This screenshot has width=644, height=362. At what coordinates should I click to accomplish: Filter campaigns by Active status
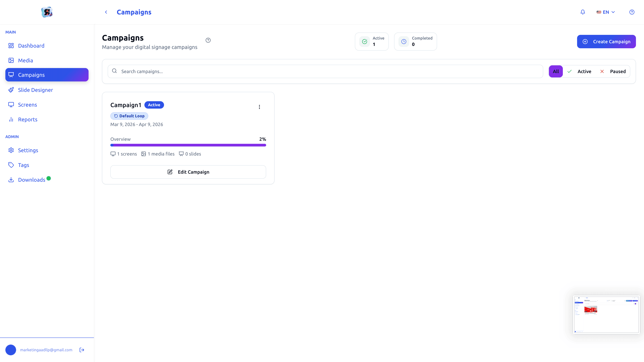pos(579,71)
